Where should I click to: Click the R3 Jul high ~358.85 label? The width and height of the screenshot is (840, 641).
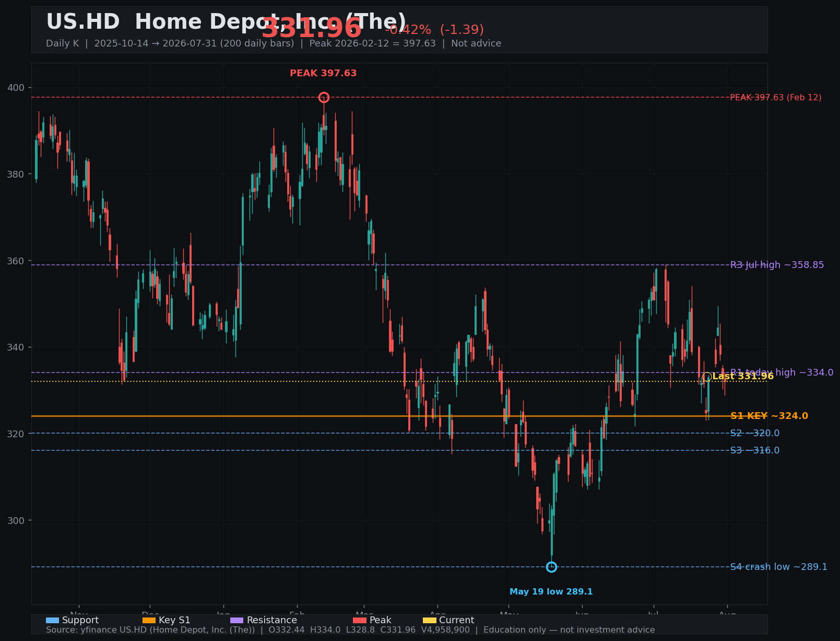coord(777,265)
